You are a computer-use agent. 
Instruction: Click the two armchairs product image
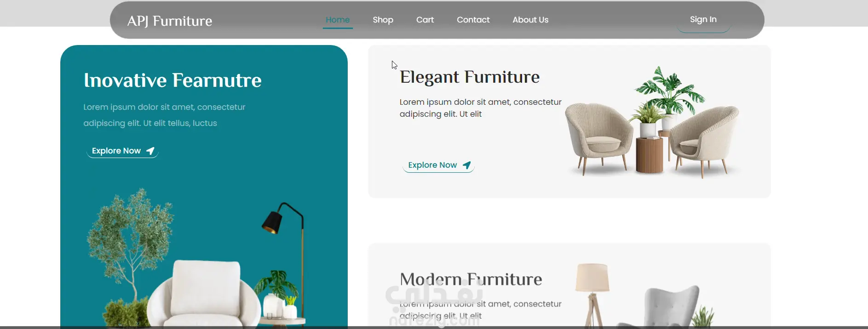652,122
